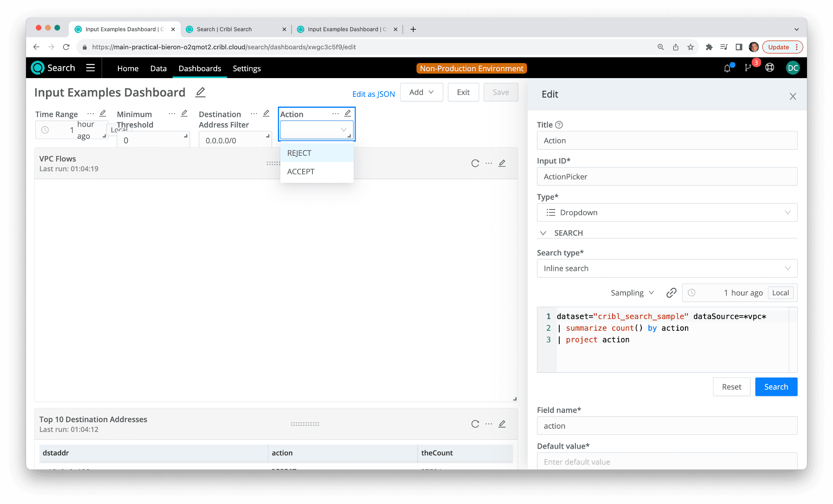
Task: Open the hamburger navigation menu
Action: coord(90,68)
